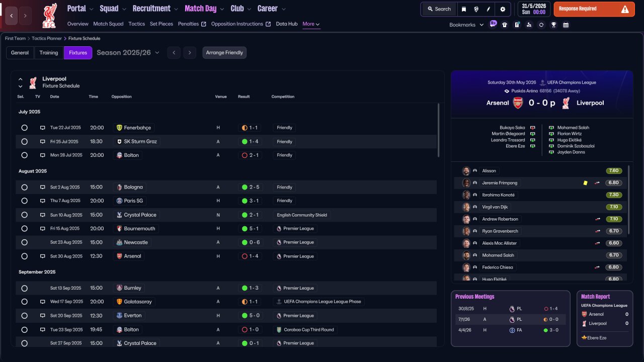Click the Arrange Friendly button
The height and width of the screenshot is (362, 644).
[x=224, y=53]
